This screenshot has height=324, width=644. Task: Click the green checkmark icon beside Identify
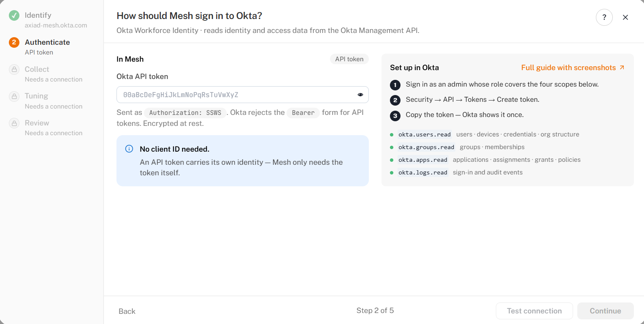point(14,16)
